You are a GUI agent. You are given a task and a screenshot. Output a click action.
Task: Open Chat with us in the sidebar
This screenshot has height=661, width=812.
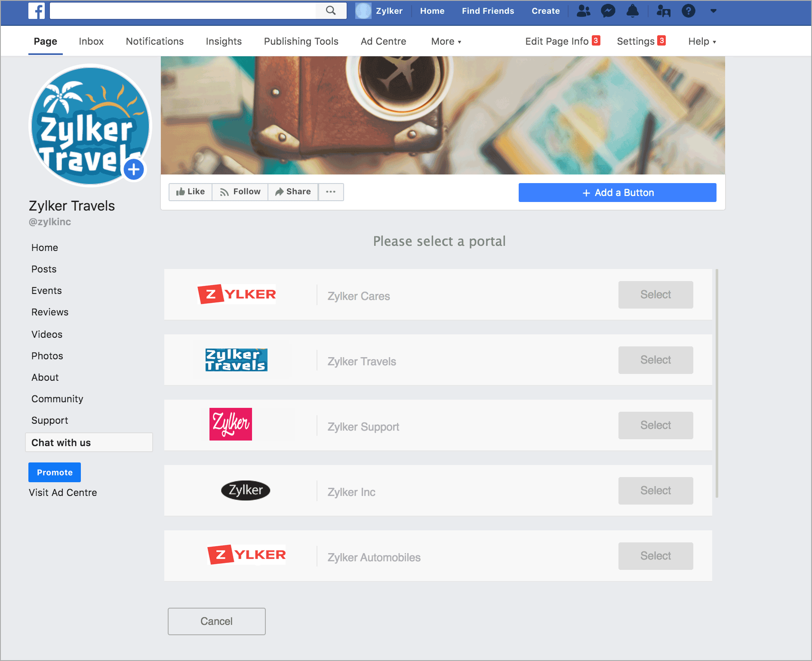[x=89, y=442]
